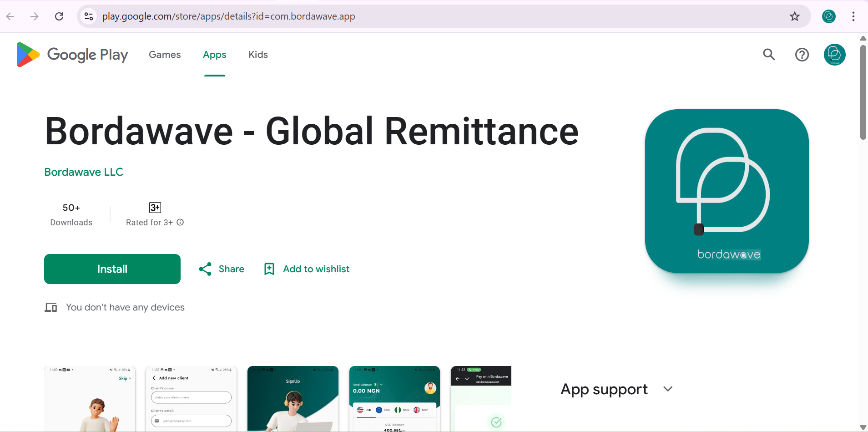Click the 3+ rating badge

(155, 208)
